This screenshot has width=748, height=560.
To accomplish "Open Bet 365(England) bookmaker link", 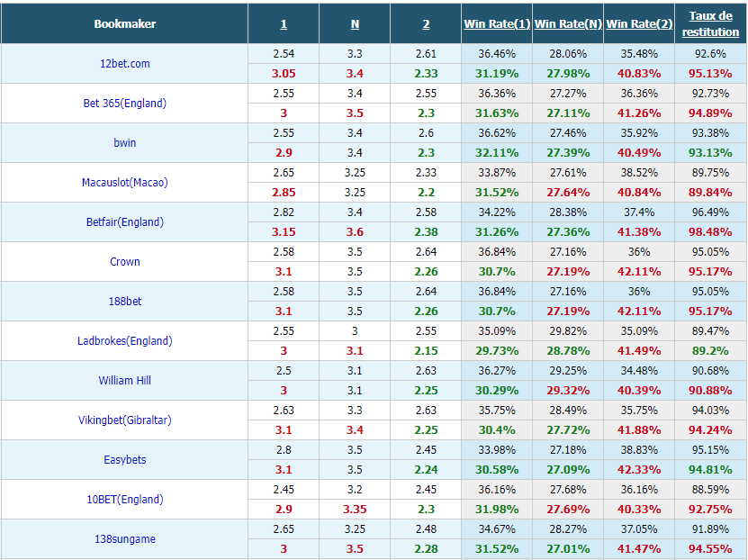I will (124, 103).
